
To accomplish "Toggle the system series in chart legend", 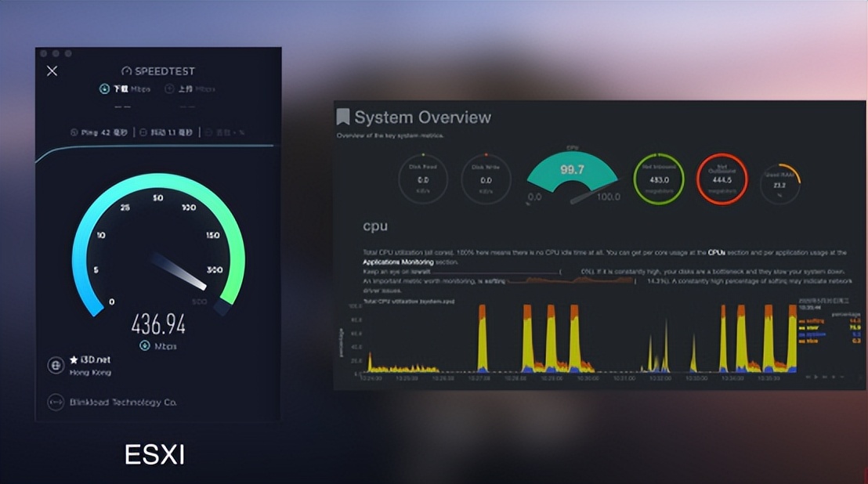I will coord(812,334).
